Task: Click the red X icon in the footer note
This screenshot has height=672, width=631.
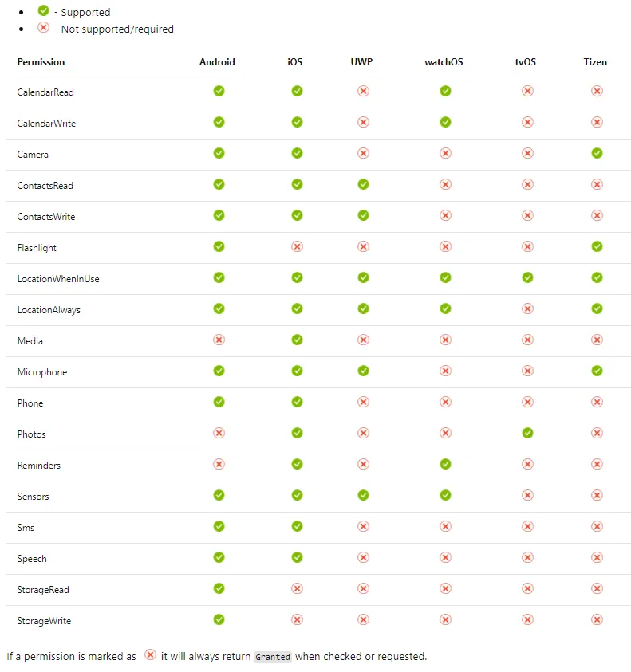Action: pyautogui.click(x=150, y=654)
